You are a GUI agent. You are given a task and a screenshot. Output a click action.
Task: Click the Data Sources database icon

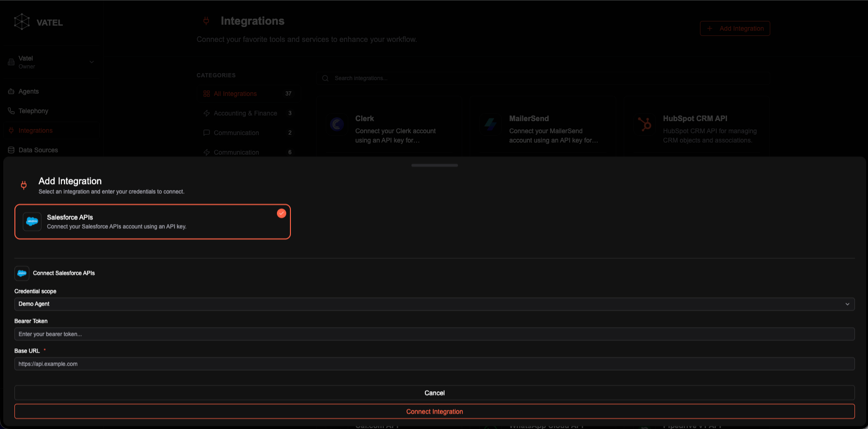pos(11,150)
